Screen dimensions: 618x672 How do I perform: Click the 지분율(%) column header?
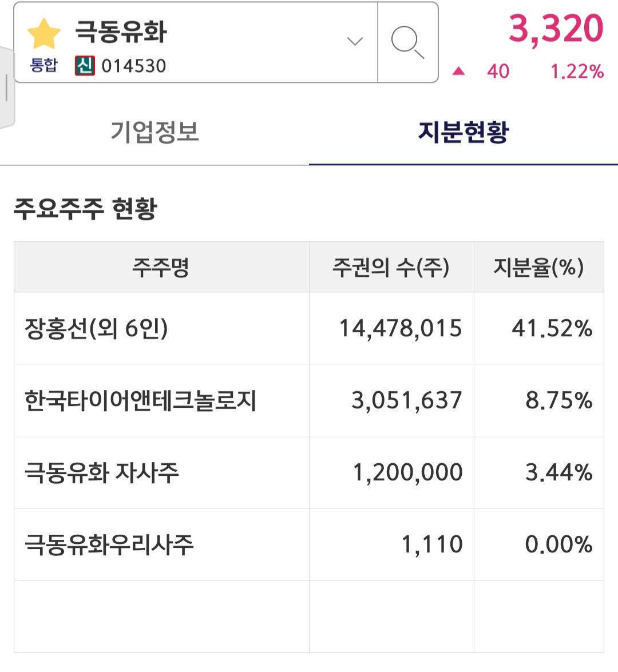point(538,267)
